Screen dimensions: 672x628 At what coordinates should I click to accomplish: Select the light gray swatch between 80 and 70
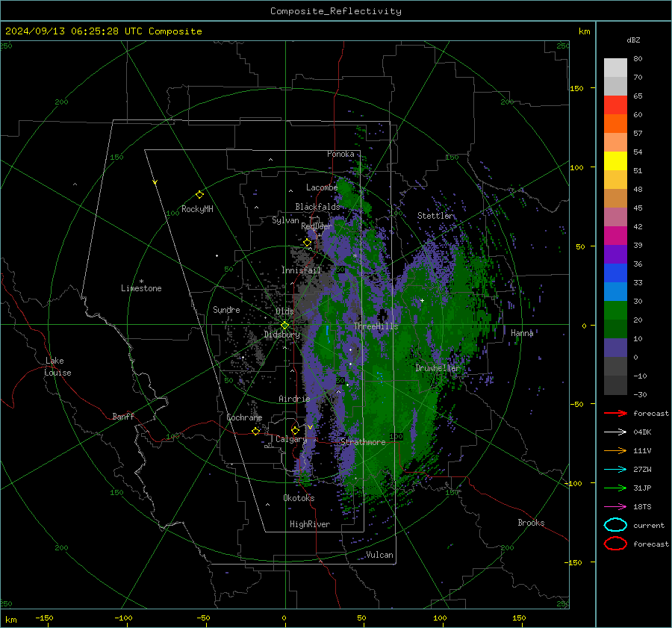click(x=615, y=68)
